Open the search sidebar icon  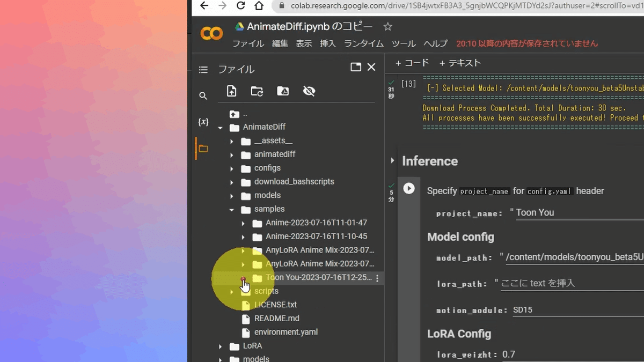click(x=203, y=96)
